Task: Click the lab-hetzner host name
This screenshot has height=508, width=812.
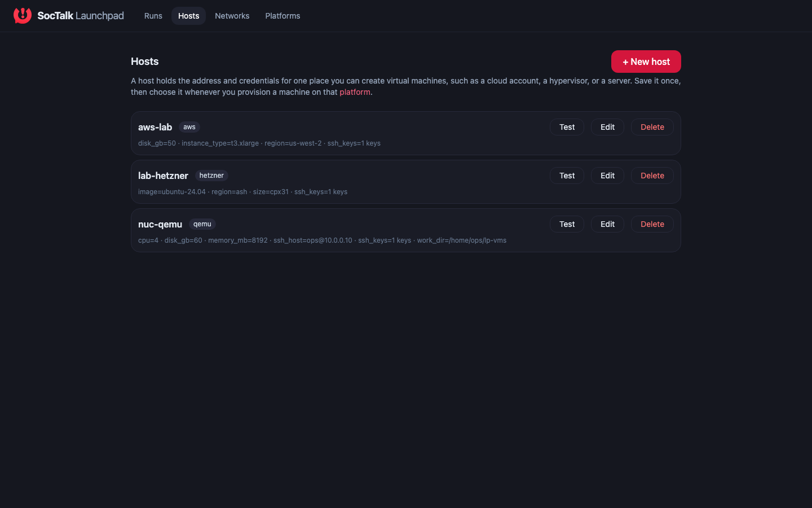Action: pos(163,176)
